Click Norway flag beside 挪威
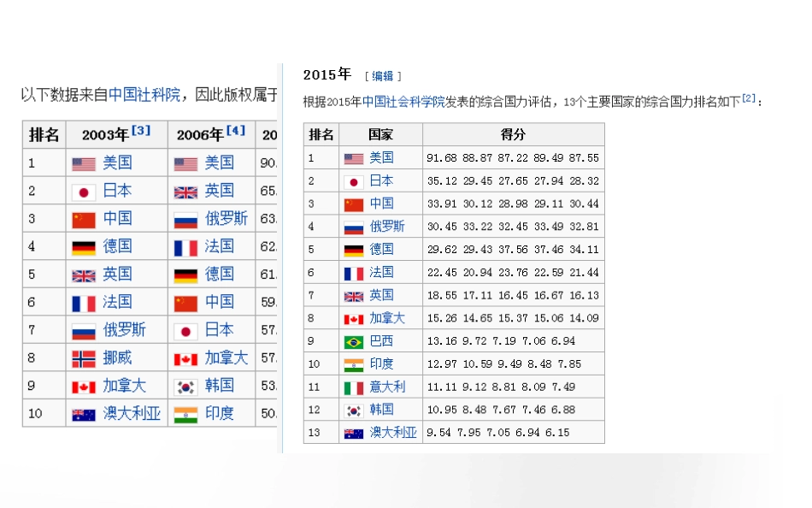The image size is (812, 508). tap(84, 359)
